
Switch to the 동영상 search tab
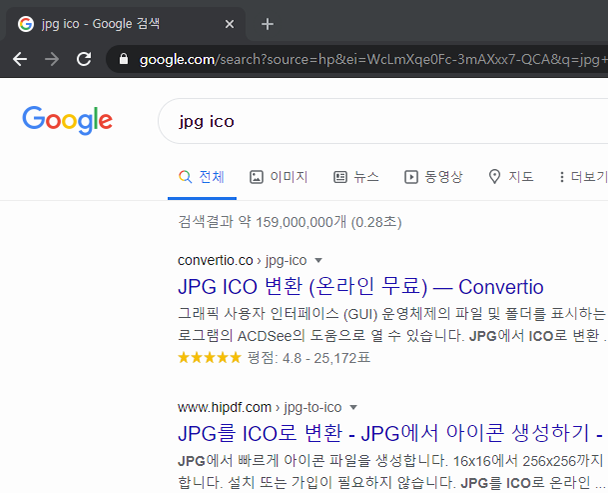pos(434,177)
